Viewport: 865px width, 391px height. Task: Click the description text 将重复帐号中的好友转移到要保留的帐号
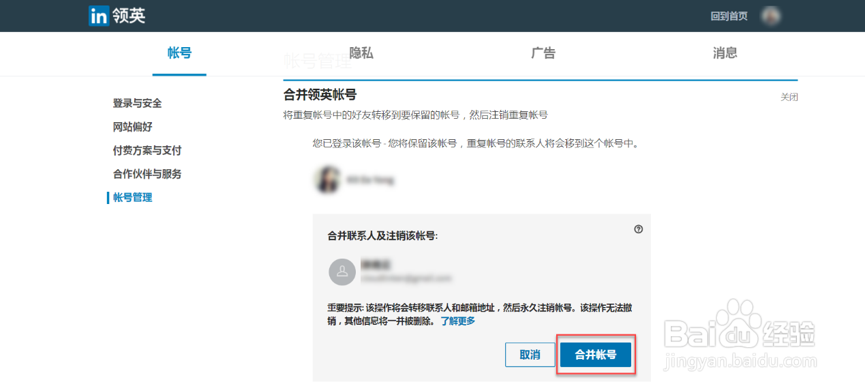(x=415, y=115)
